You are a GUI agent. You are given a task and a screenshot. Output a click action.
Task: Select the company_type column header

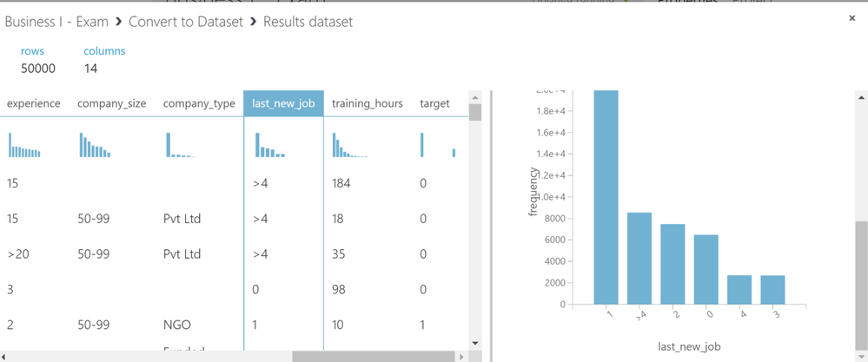199,103
